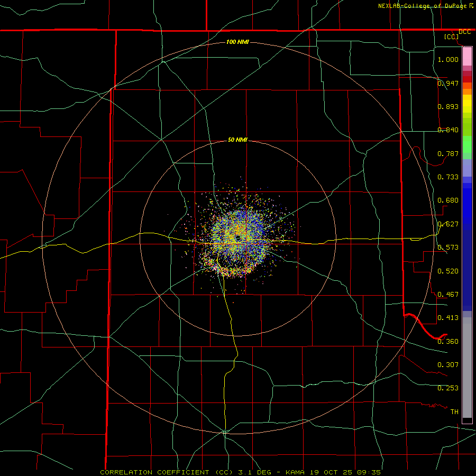
Task: Click the 0.787 legend value
Action: [448, 153]
